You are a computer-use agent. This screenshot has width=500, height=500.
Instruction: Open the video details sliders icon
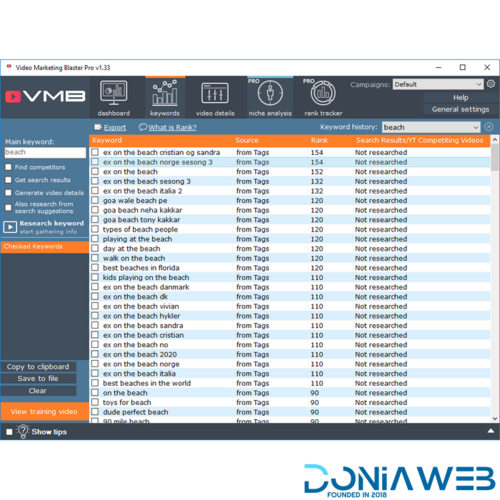[x=215, y=93]
